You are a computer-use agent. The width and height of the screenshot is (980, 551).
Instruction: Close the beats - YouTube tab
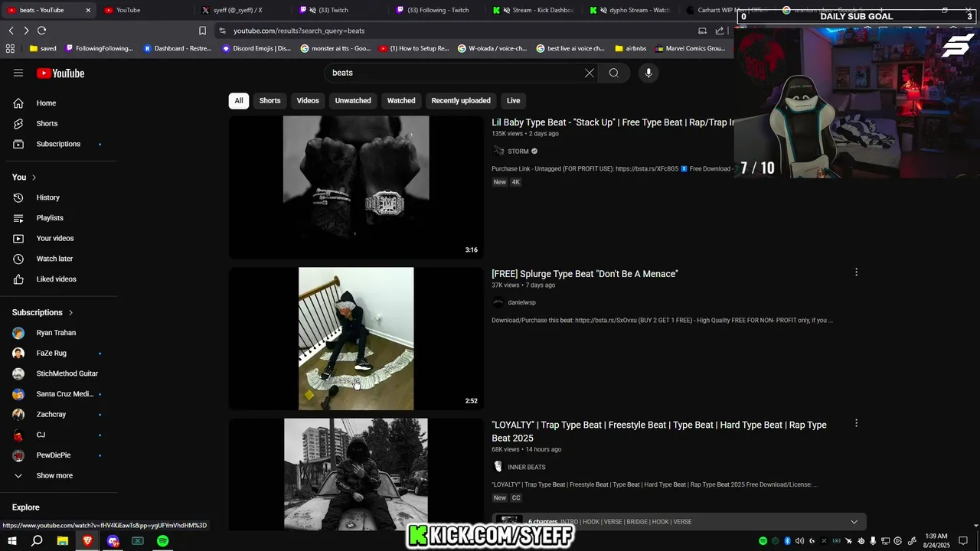coord(88,10)
